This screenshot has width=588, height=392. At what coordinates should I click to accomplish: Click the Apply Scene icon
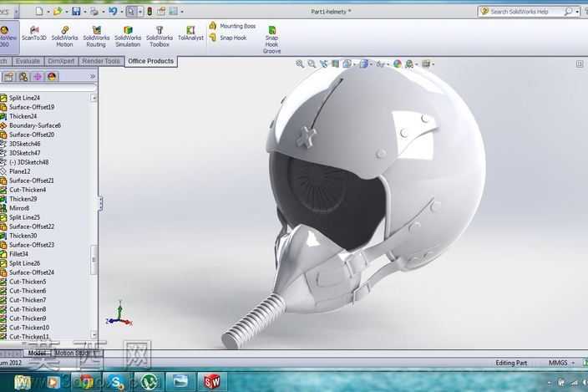click(x=409, y=64)
